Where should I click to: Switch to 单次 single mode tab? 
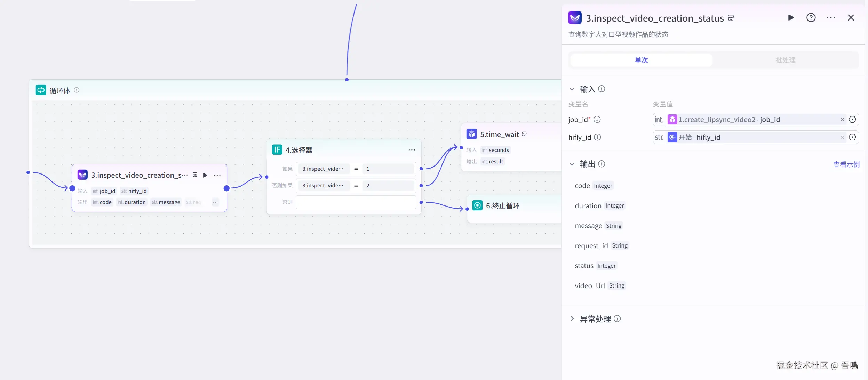point(641,60)
